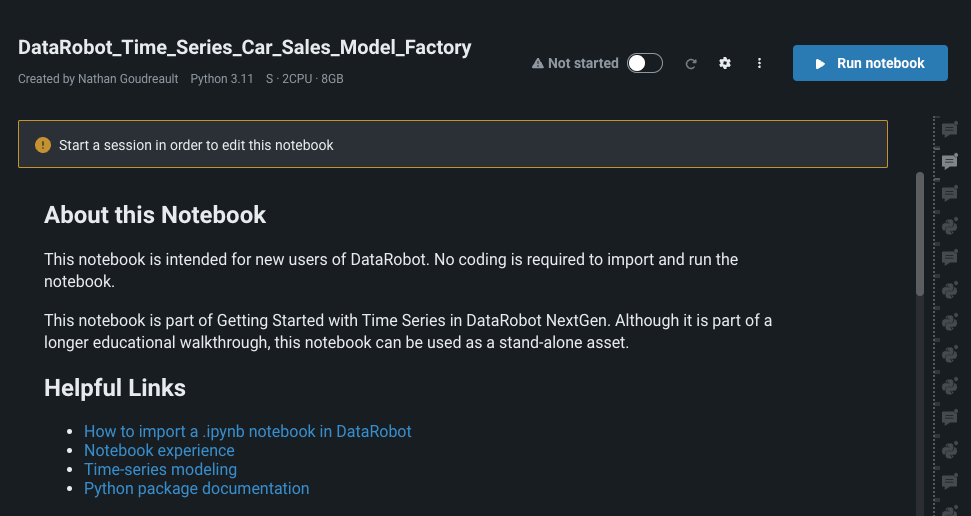Open the three-dot more options menu
Viewport: 971px width, 516px height.
coord(759,63)
